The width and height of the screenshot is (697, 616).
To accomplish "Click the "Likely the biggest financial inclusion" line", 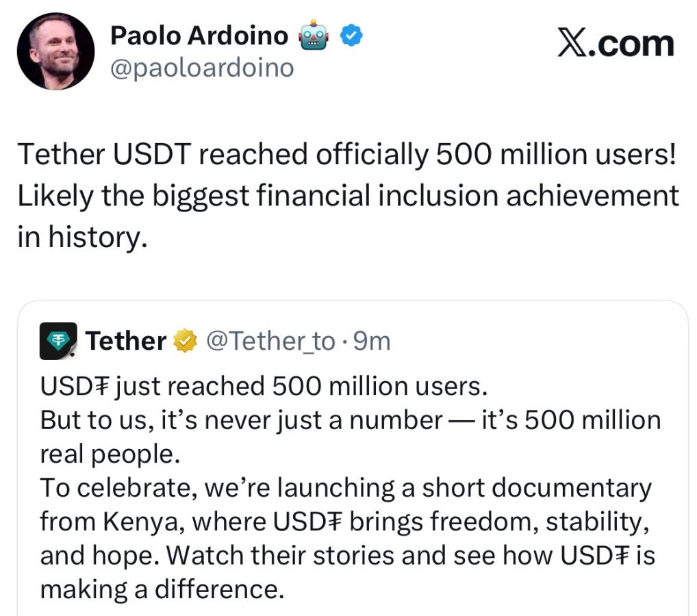I will click(x=348, y=196).
